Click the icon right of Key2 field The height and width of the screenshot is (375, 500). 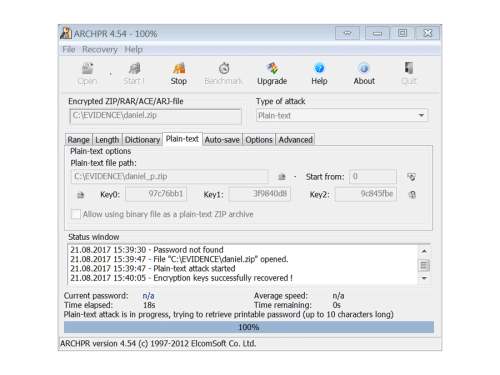coord(412,194)
